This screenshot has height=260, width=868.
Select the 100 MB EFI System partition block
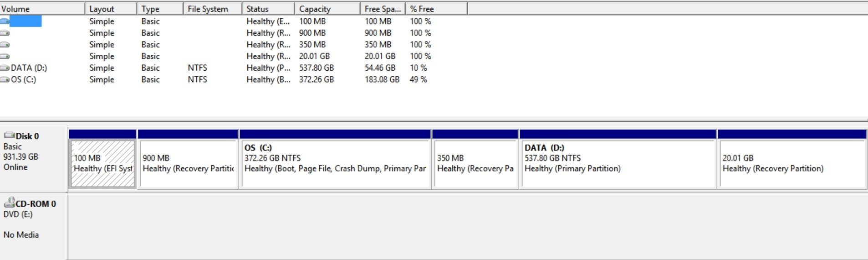pyautogui.click(x=103, y=163)
